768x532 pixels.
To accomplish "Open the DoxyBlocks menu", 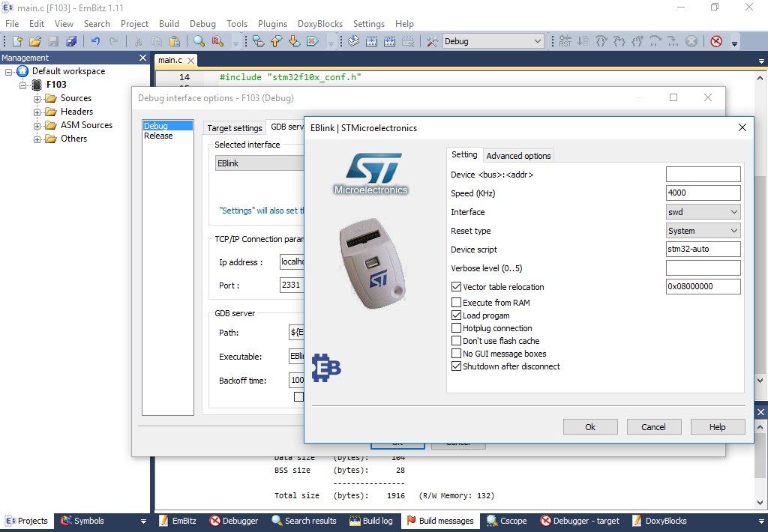I will click(319, 23).
